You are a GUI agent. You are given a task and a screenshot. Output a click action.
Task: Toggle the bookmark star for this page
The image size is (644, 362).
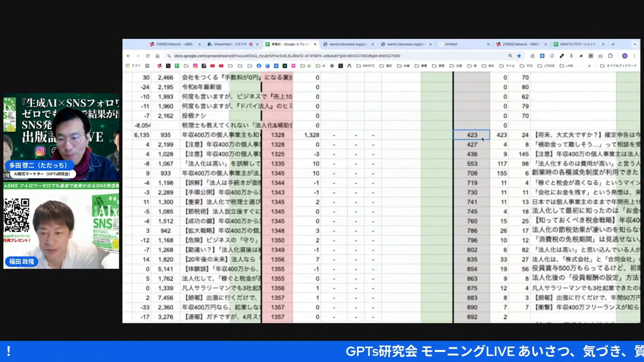519,56
